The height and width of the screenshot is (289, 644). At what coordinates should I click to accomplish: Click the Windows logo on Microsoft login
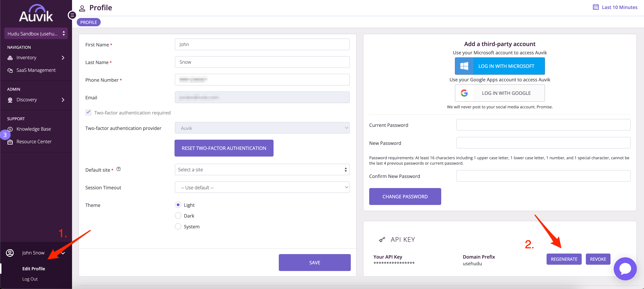point(464,66)
